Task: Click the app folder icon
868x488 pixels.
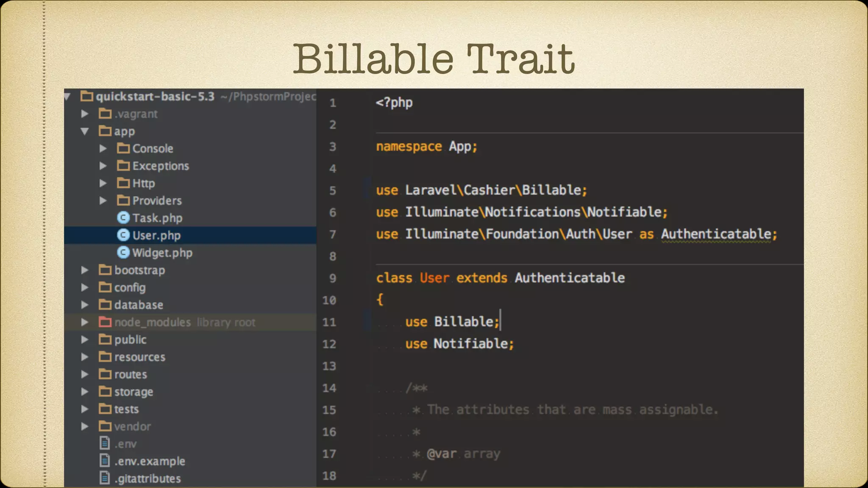Action: point(105,131)
